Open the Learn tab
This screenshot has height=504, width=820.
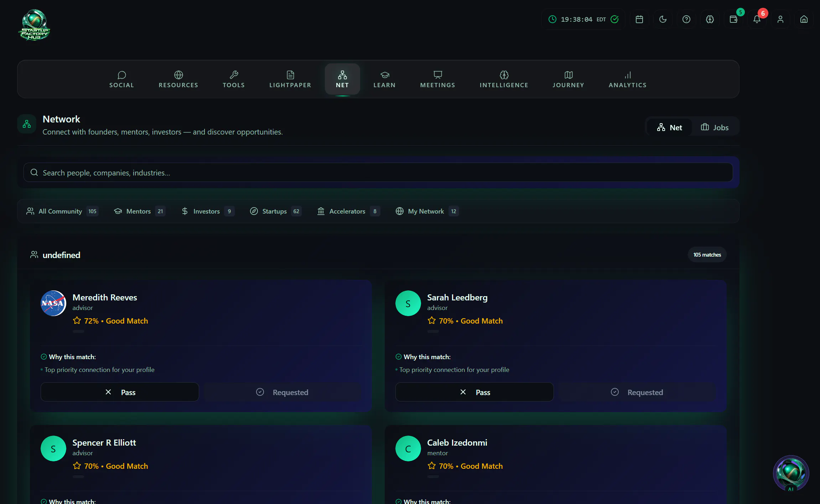pos(385,79)
